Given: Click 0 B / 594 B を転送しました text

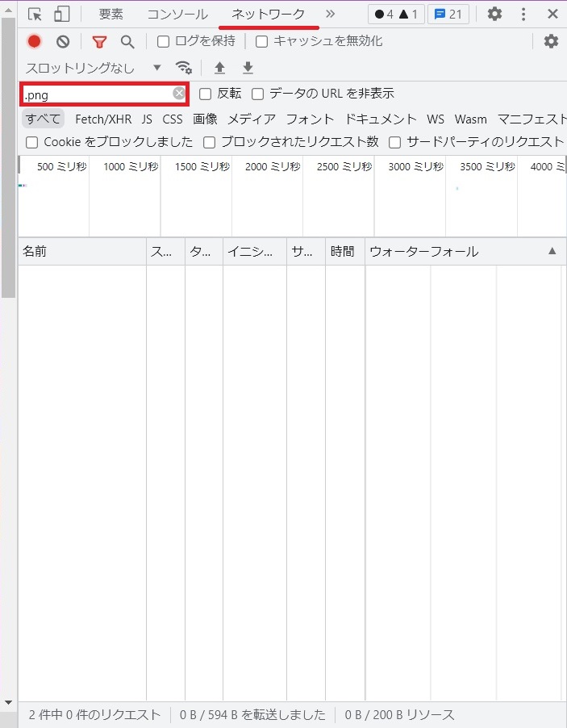Looking at the screenshot, I should click(x=253, y=714).
